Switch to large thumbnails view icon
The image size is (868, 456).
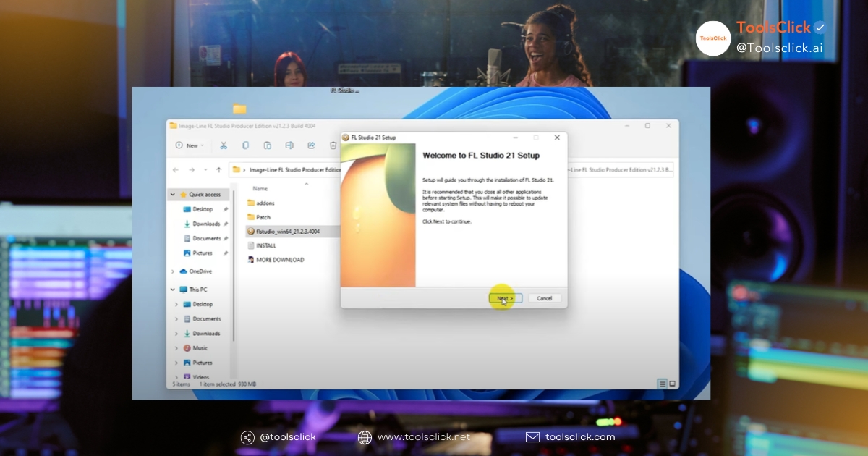[x=672, y=384]
